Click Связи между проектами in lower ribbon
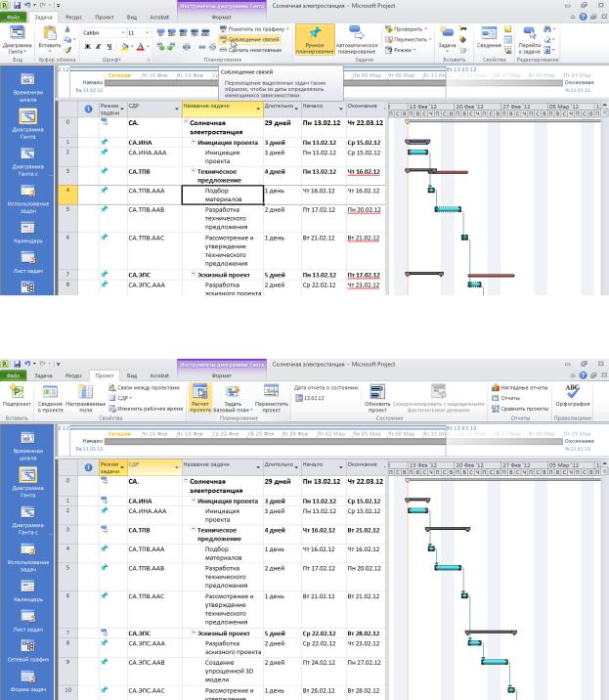Screen dimensions: 609x700 pyautogui.click(x=145, y=387)
